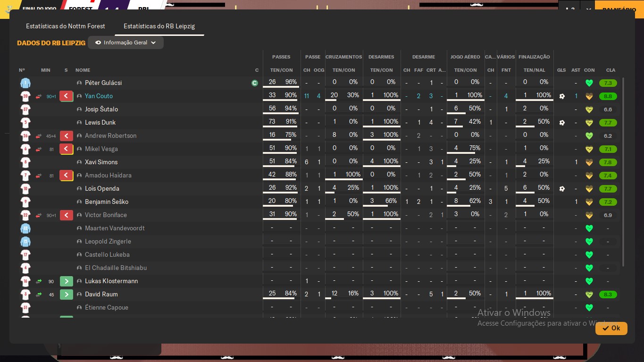Click DADOS DO RB LEIPZIG heading

tap(51, 43)
